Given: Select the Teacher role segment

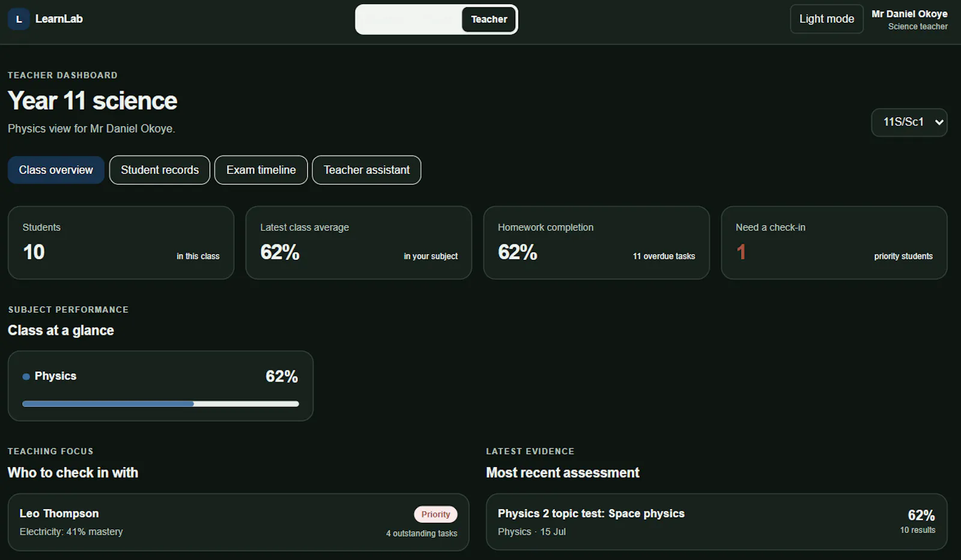Looking at the screenshot, I should pyautogui.click(x=489, y=19).
